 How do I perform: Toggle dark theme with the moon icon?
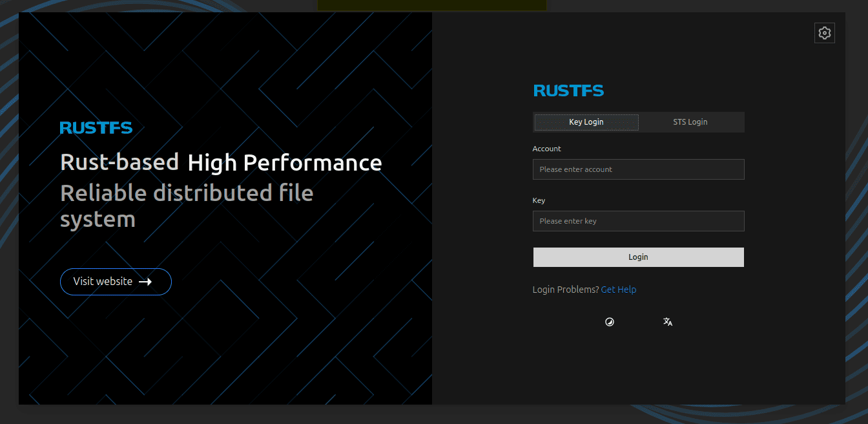(x=610, y=322)
